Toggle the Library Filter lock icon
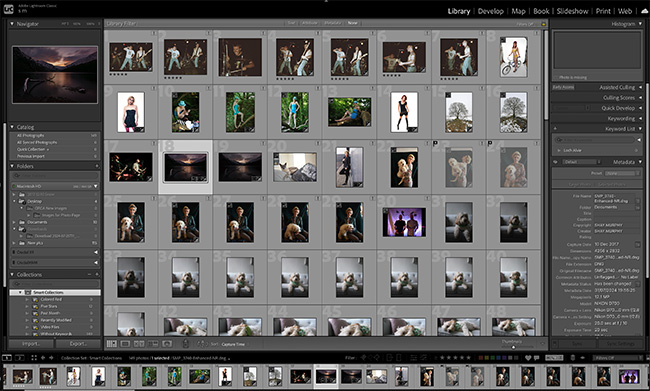The height and width of the screenshot is (391, 650). (543, 24)
